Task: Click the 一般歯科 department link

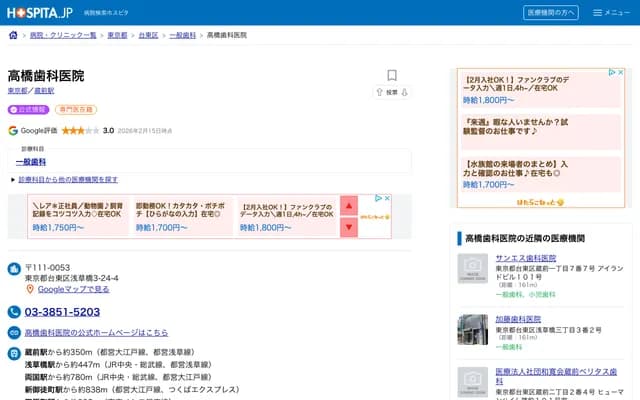Action: pyautogui.click(x=31, y=161)
